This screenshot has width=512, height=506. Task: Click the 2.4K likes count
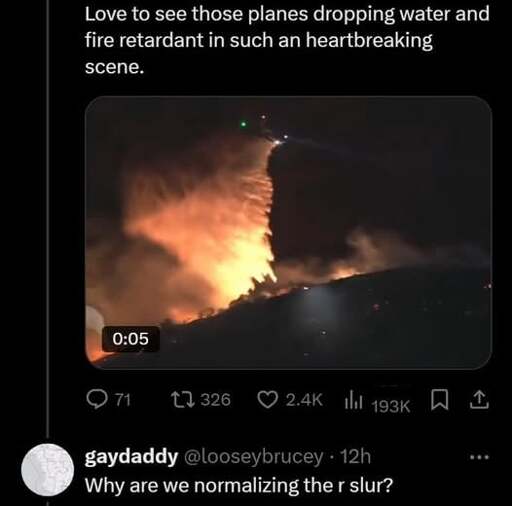(304, 400)
